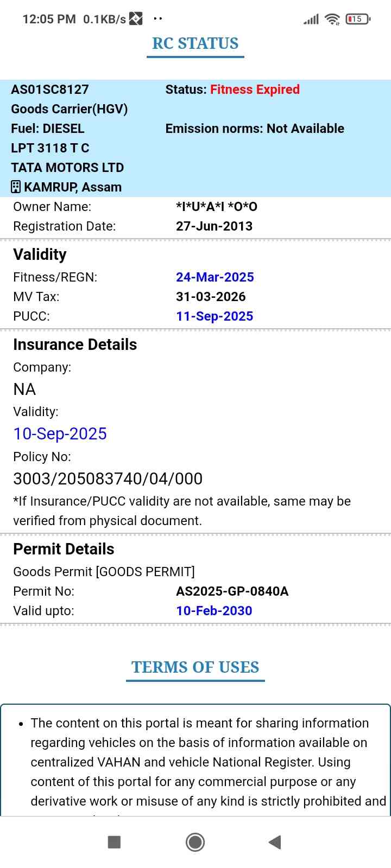Tap the cellular signal bars icon

click(x=311, y=20)
